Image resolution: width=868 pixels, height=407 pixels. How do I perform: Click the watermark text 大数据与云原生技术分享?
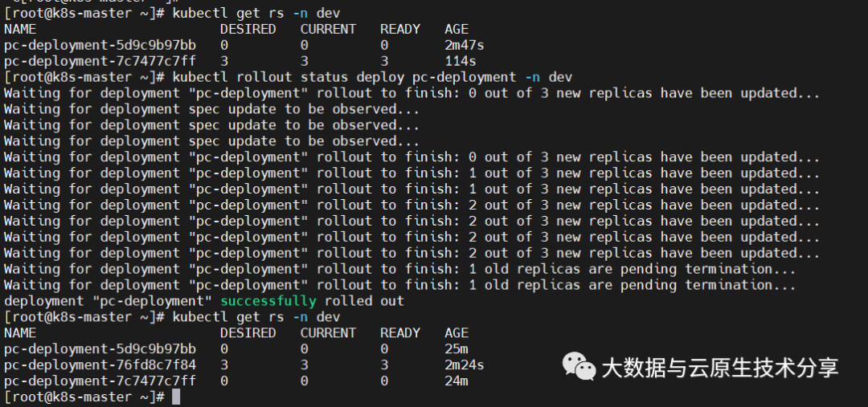[720, 368]
